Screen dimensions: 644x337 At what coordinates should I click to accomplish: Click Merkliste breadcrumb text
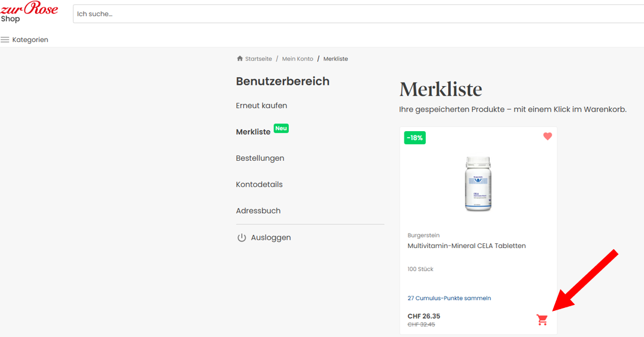pyautogui.click(x=336, y=59)
